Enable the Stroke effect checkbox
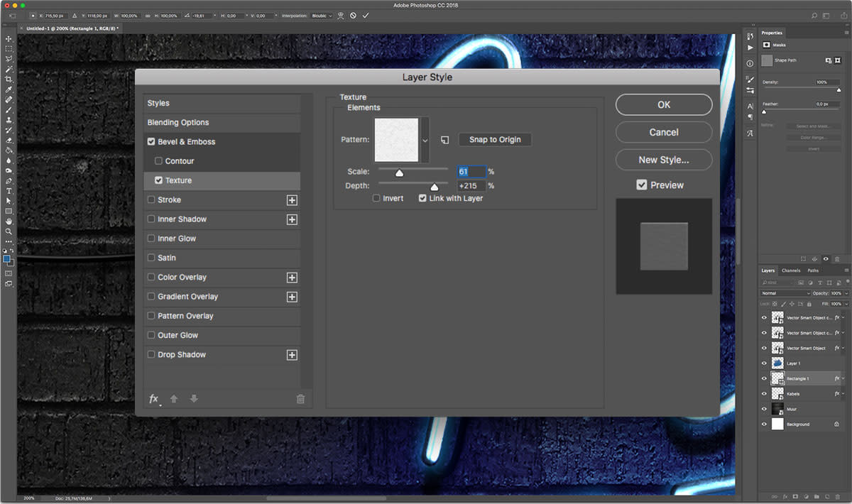Image resolution: width=852 pixels, height=504 pixels. 151,200
